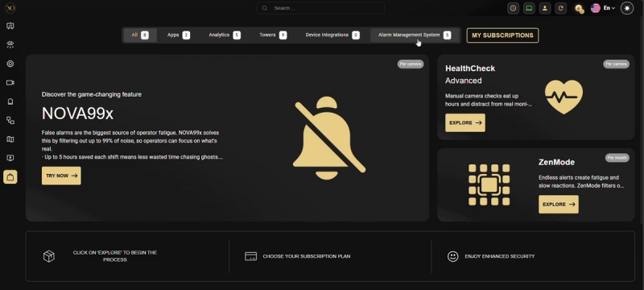Switch to the Analytics tab
Image resolution: width=644 pixels, height=290 pixels.
225,35
